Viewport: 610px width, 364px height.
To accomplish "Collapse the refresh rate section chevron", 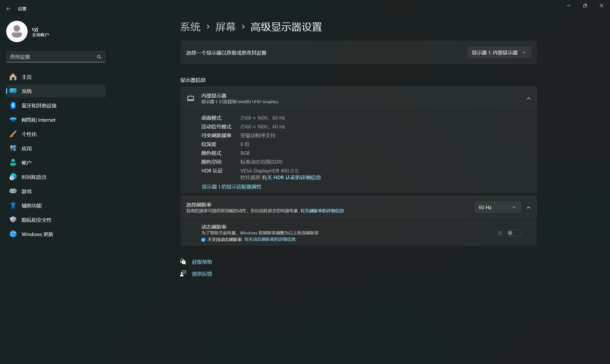I will [x=529, y=207].
